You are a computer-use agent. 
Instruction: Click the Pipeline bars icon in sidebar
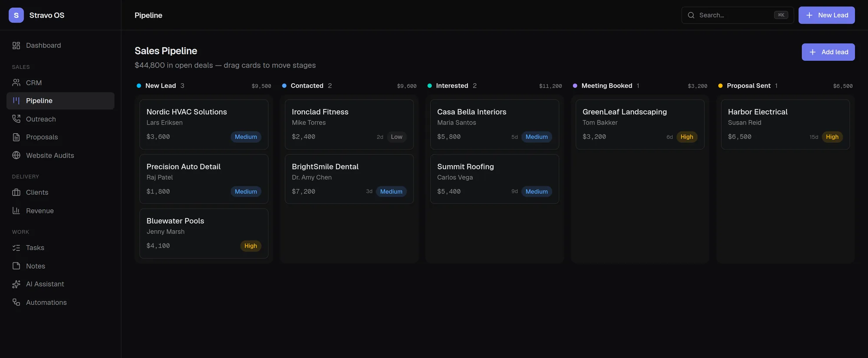pos(16,101)
